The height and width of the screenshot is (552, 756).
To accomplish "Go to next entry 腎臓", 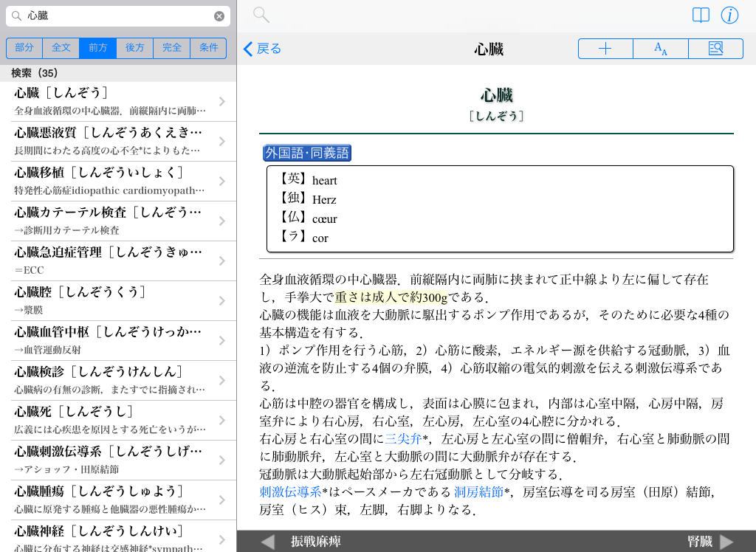I will [710, 542].
